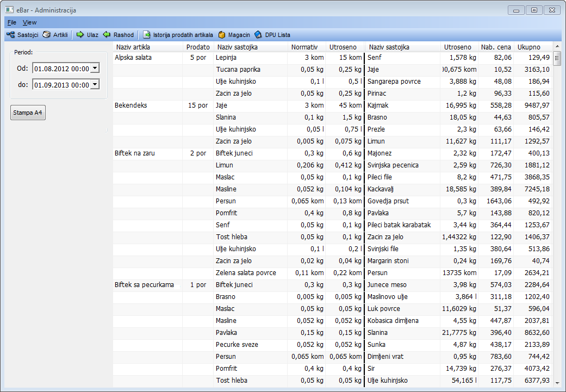The image size is (566, 392).
Task: Click the Rashod arrow icon
Action: (107, 35)
